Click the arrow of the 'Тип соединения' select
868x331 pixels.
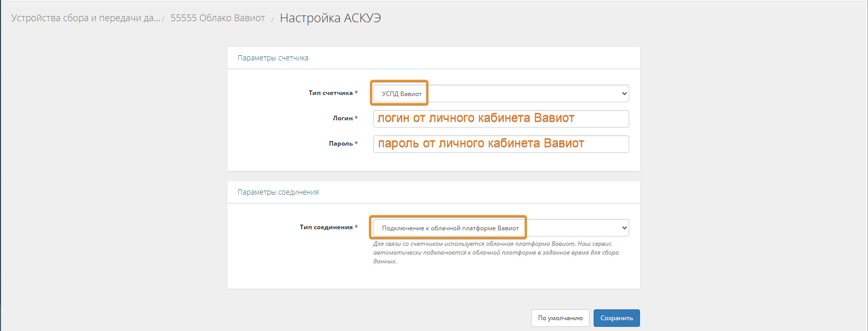pyautogui.click(x=624, y=228)
